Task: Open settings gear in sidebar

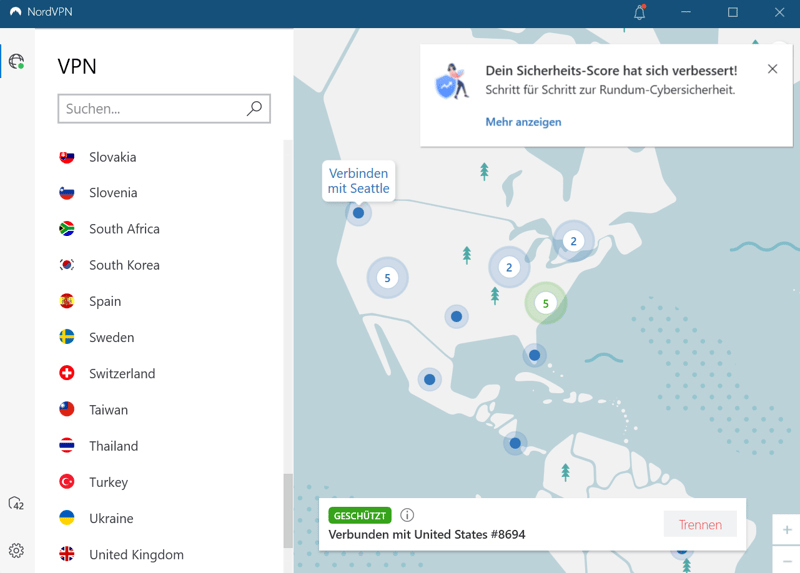Action: pos(16,550)
